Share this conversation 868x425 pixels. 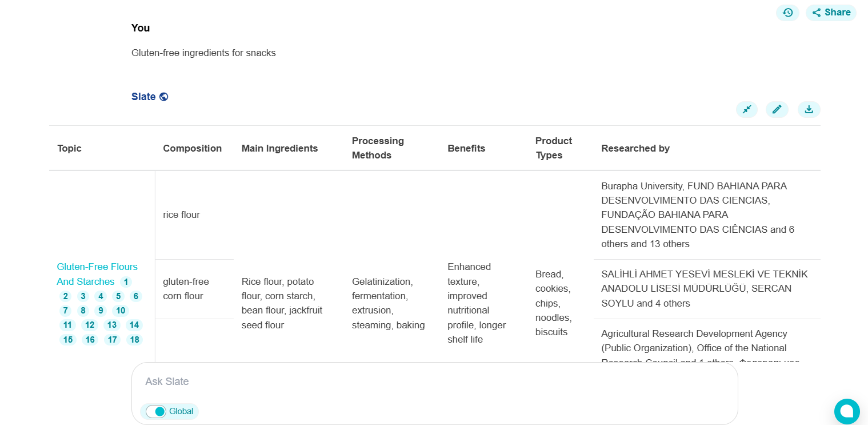coord(831,12)
